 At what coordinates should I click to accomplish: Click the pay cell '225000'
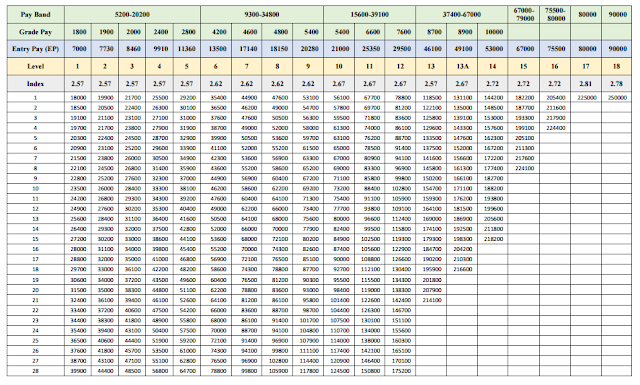click(587, 98)
